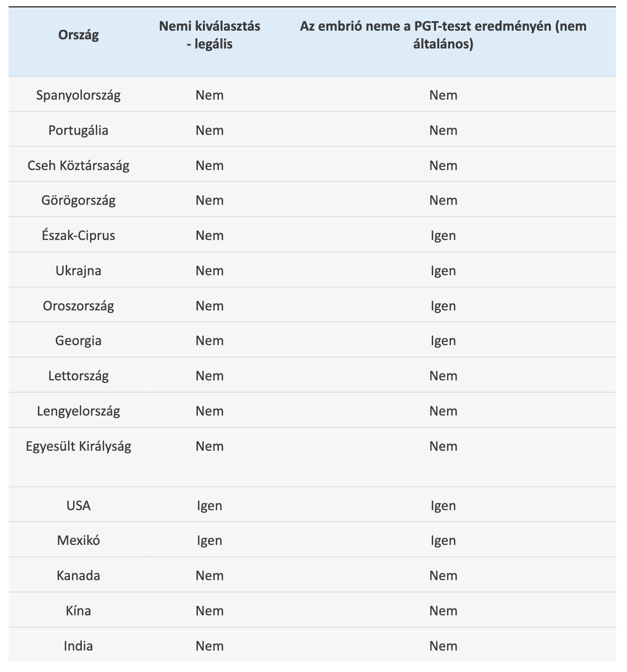627x672 pixels.
Task: Click the Oroszország country cell
Action: (79, 306)
